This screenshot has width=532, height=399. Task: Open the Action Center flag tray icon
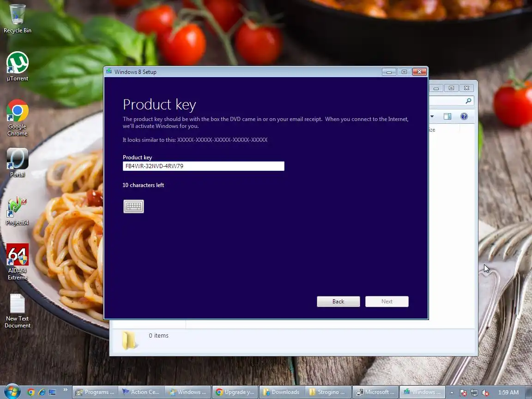(463, 393)
